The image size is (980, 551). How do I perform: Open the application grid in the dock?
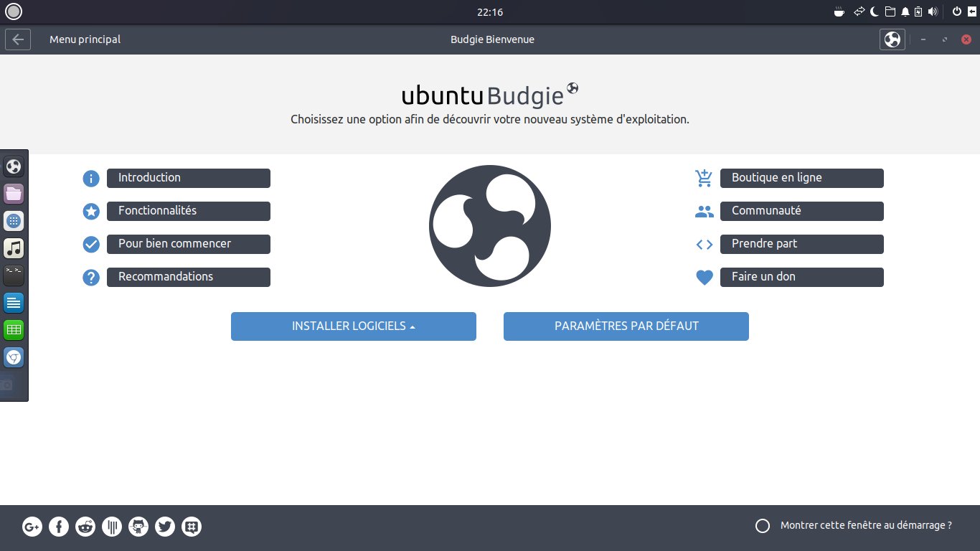[x=14, y=221]
